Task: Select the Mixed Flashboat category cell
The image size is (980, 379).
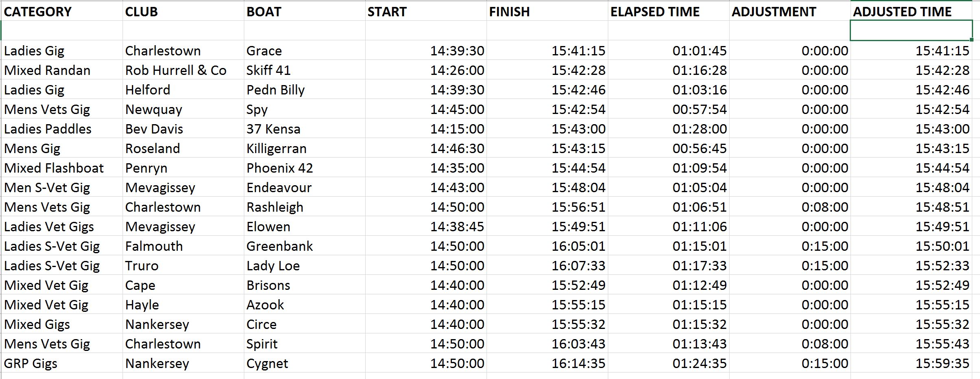Action: 62,168
